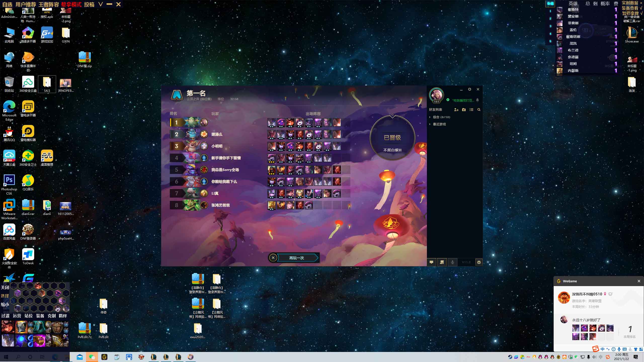Open the League client settings gear
Image resolution: width=644 pixels, height=362 pixels.
click(x=469, y=89)
